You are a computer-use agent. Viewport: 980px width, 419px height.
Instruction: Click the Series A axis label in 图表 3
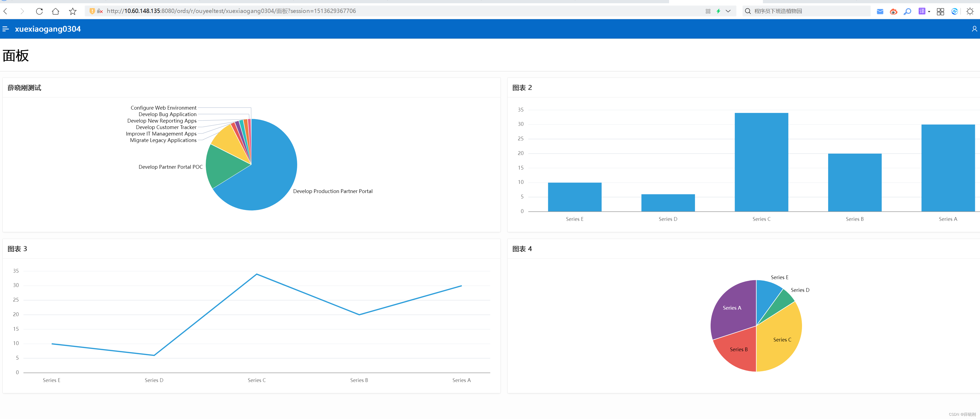(461, 380)
